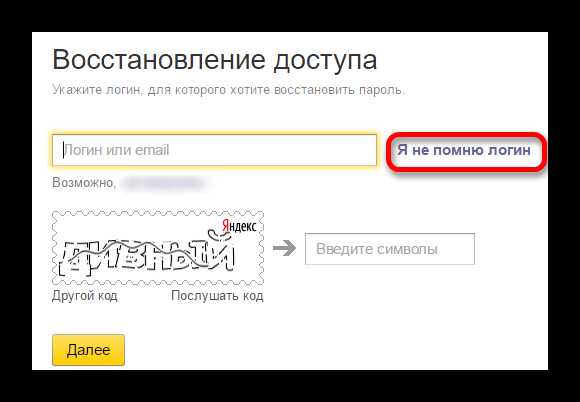Focus the 'Логин или email' input field

click(x=215, y=150)
